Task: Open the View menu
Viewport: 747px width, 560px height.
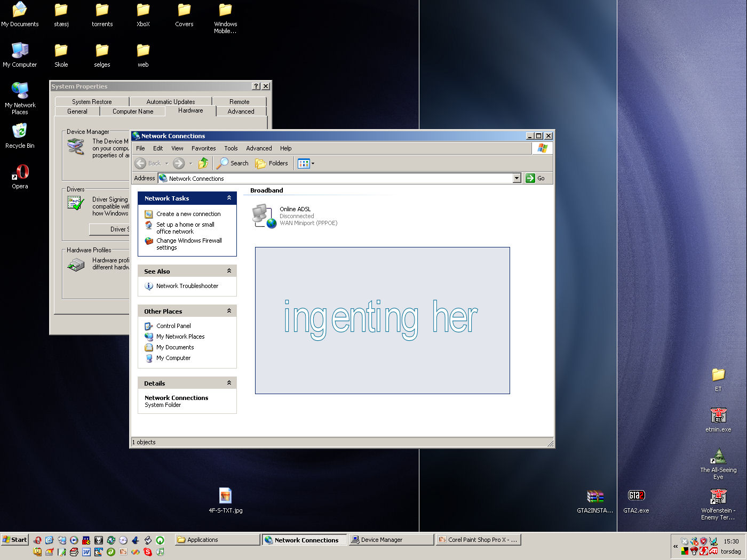Action: (177, 148)
